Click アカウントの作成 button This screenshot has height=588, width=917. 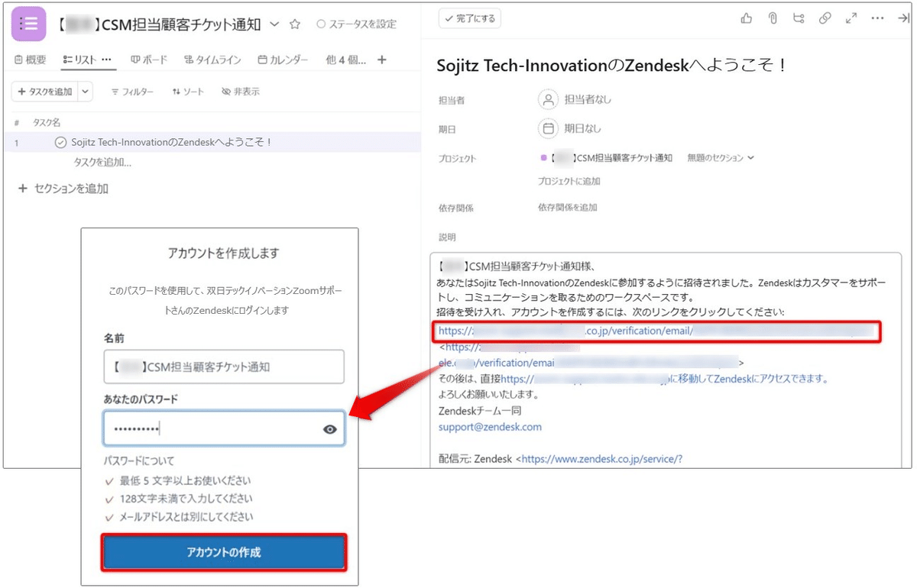coord(224,552)
